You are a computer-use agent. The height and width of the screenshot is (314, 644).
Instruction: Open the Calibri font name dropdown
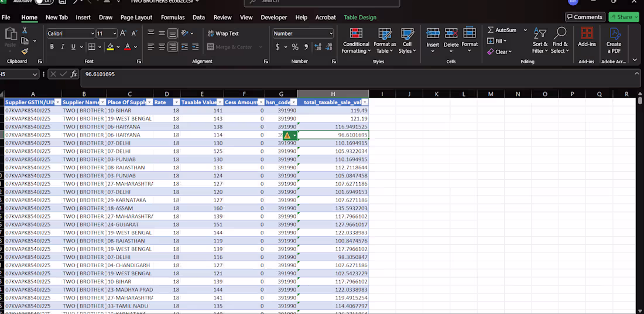point(92,34)
